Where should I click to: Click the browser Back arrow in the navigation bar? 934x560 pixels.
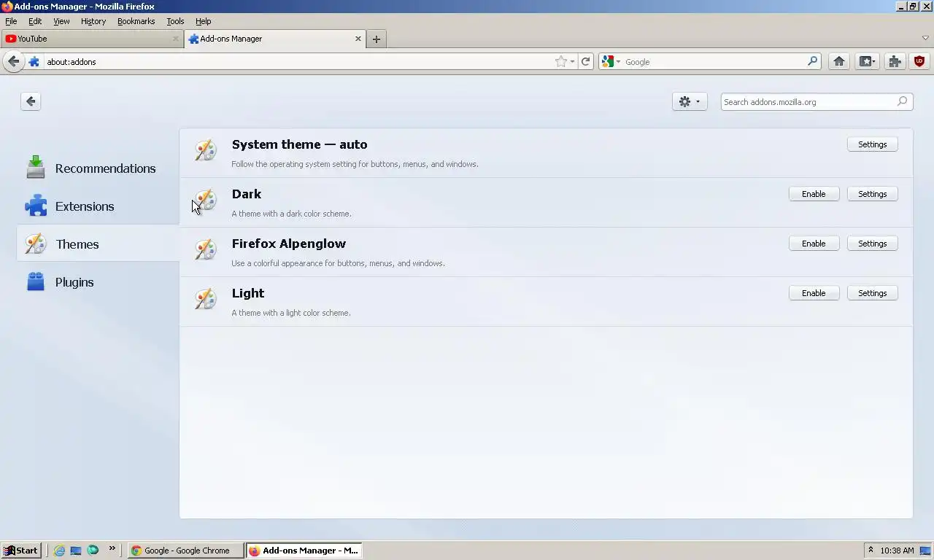13,62
